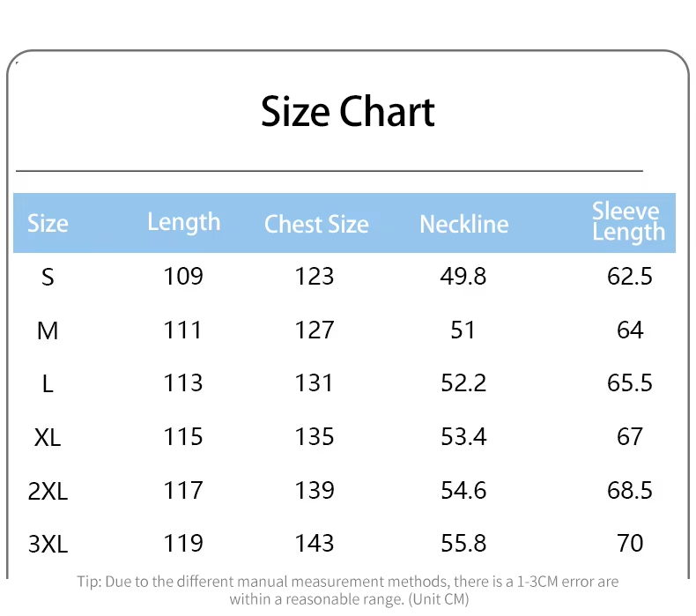Click the XL size row label
This screenshot has height=616, width=696.
tap(48, 437)
